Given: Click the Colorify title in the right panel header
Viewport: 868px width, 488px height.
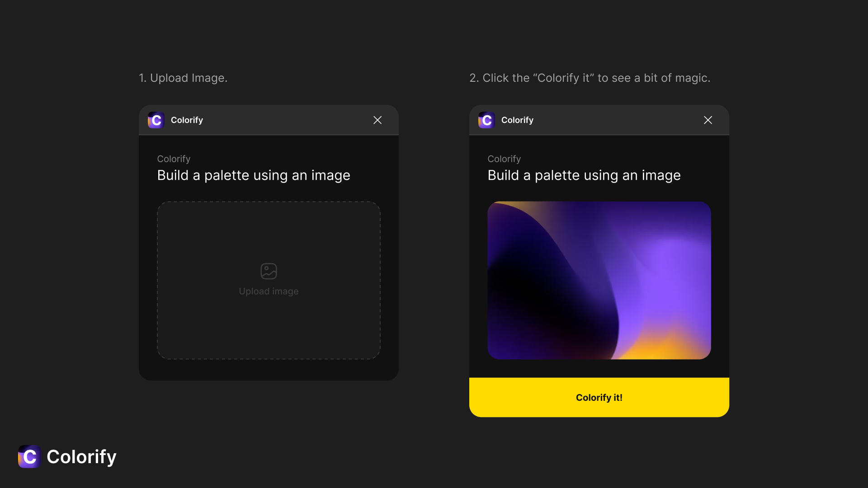Looking at the screenshot, I should point(517,120).
